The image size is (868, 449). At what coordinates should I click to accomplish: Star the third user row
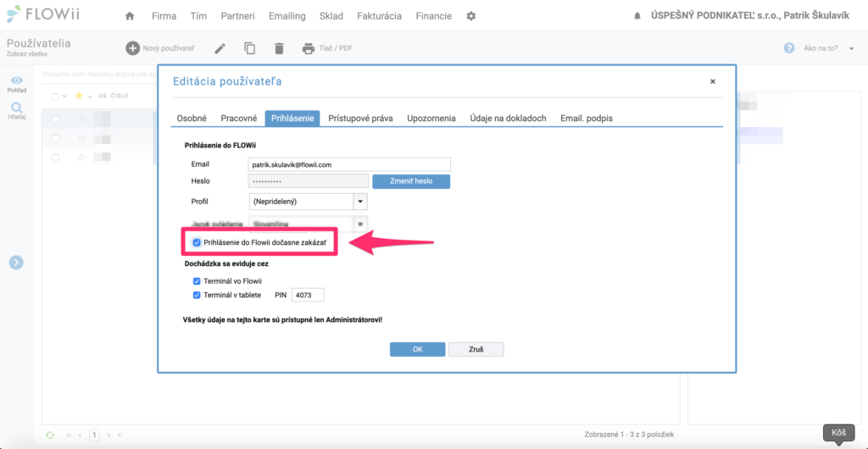point(81,158)
